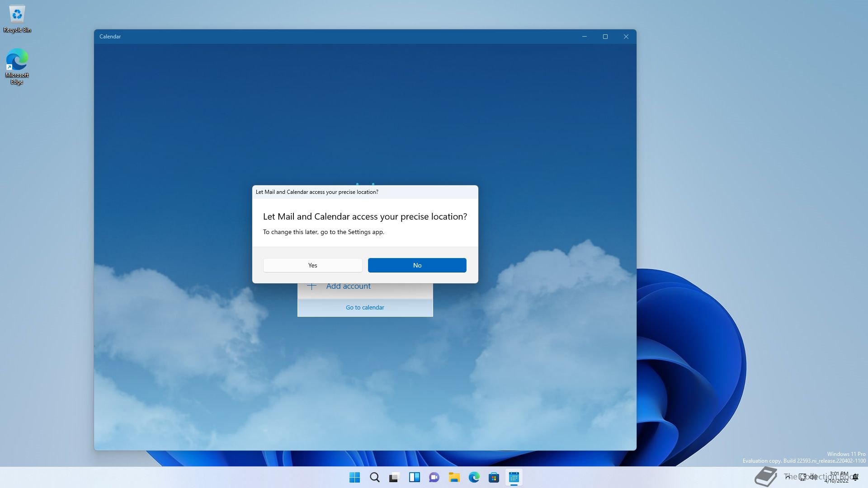The height and width of the screenshot is (488, 868).
Task: Click the plus icon beside Add account
Action: point(311,286)
